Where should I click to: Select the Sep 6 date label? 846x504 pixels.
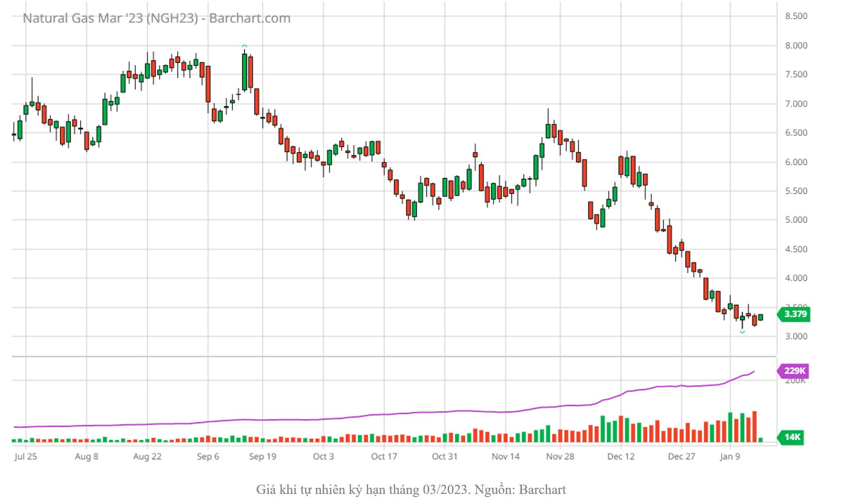pyautogui.click(x=208, y=456)
